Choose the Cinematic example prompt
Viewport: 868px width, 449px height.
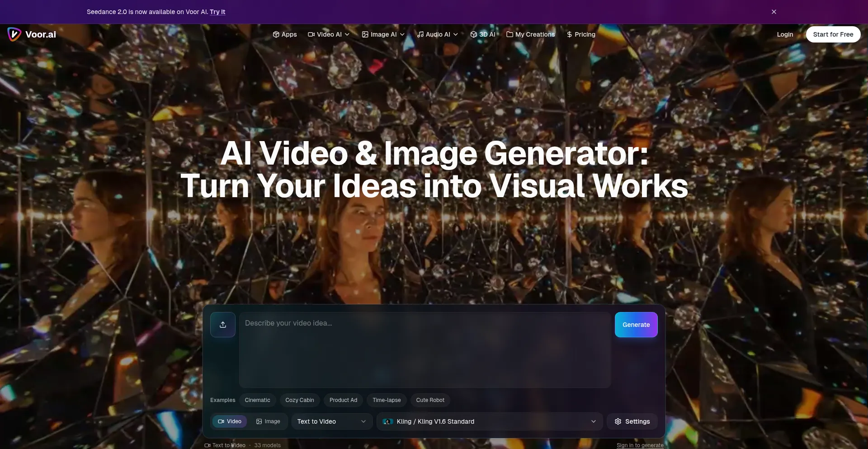point(258,400)
